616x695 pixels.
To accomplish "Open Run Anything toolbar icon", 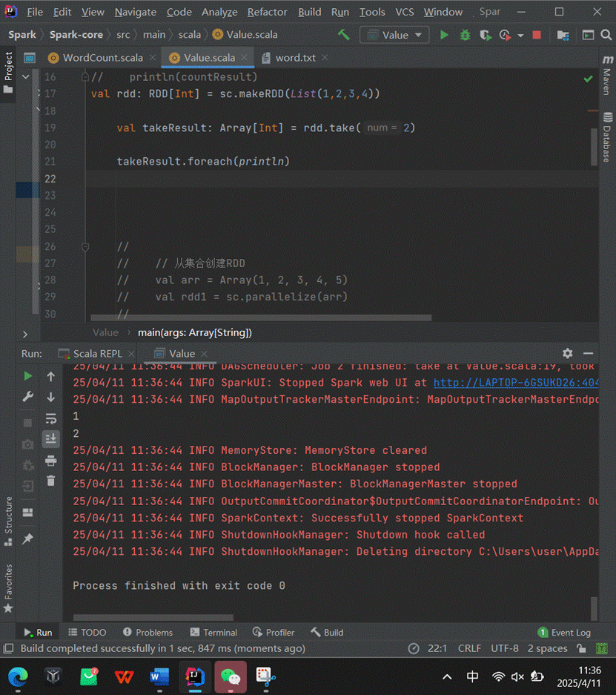I will coord(588,35).
